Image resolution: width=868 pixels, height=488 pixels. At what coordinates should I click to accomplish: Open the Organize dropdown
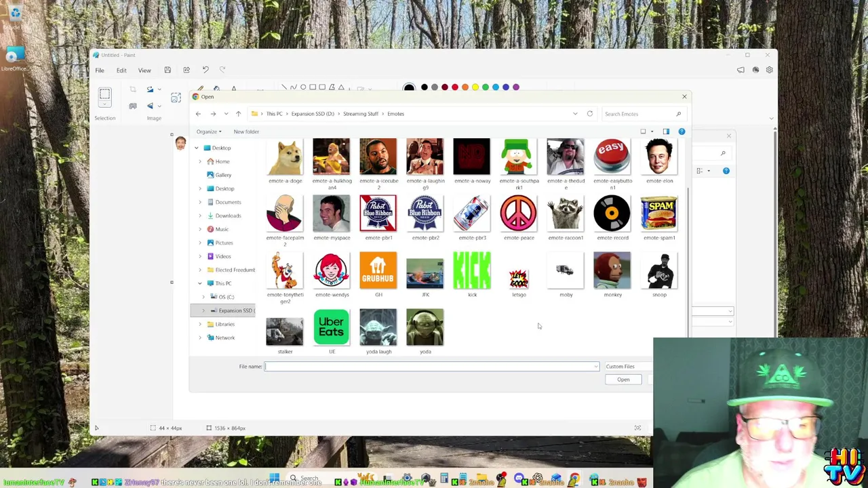click(x=209, y=131)
